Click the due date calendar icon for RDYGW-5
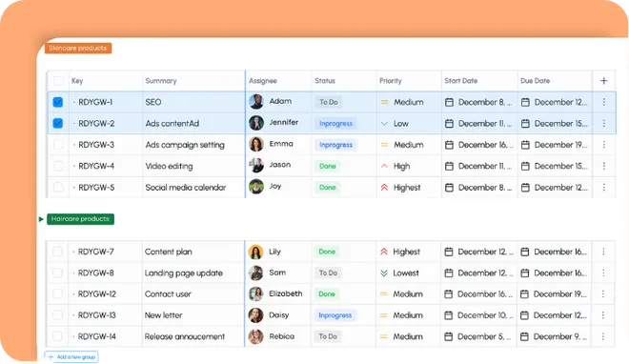The height and width of the screenshot is (364, 629). coord(525,187)
